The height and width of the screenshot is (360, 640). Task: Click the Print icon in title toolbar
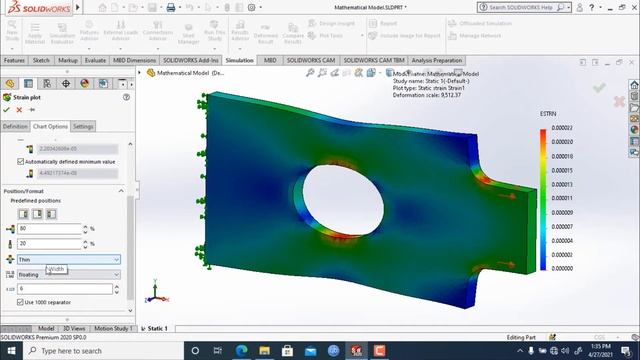click(171, 7)
